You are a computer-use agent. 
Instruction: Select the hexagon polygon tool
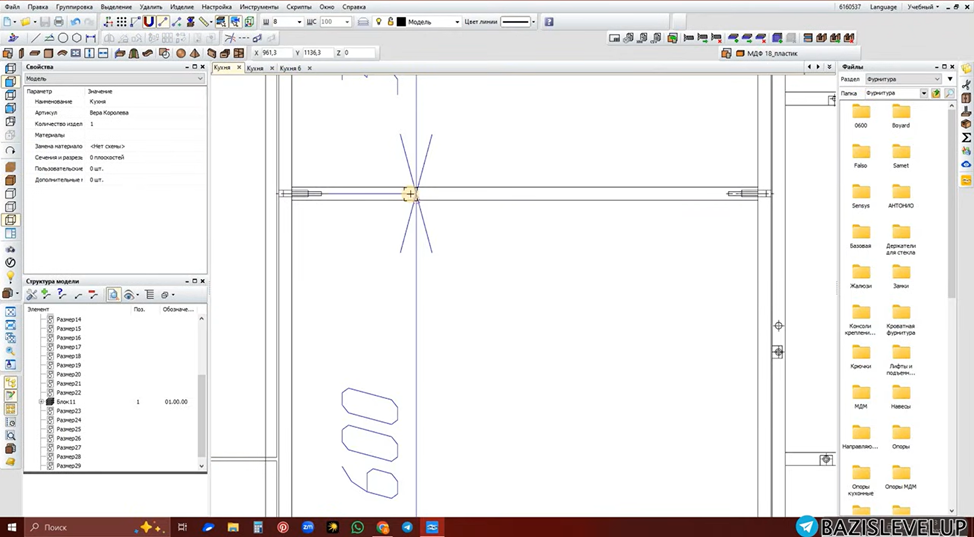[76, 38]
